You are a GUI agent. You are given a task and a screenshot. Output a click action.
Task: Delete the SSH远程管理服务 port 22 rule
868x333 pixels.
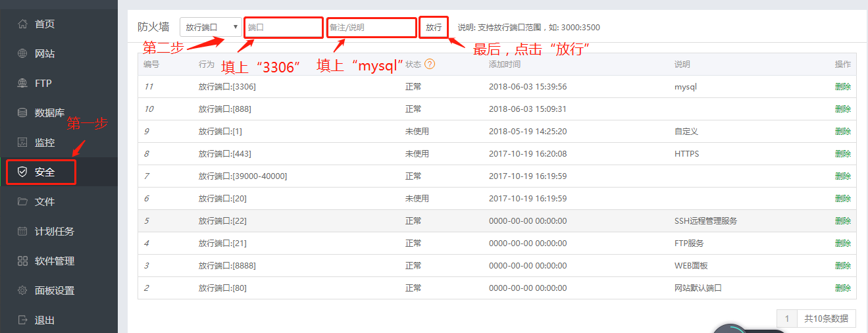842,220
